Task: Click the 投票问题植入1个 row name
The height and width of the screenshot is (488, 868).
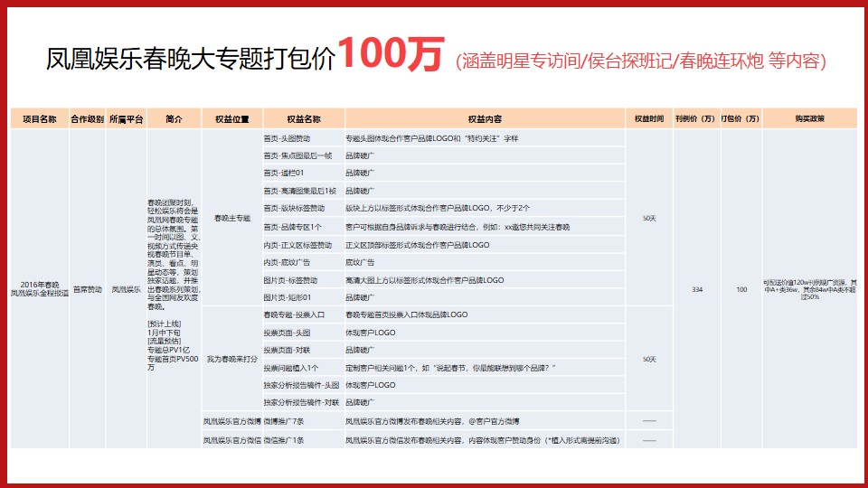Action: [x=290, y=368]
